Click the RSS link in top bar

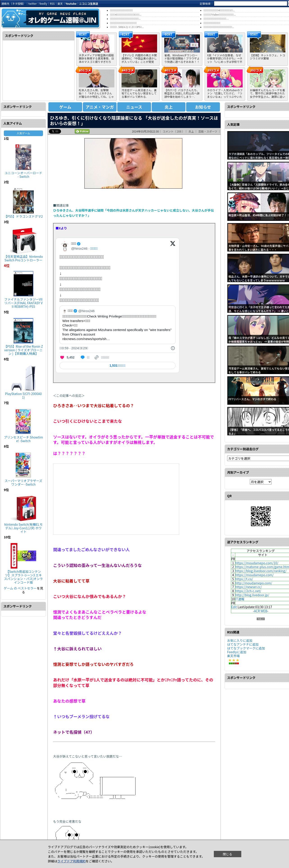(x=52, y=4)
